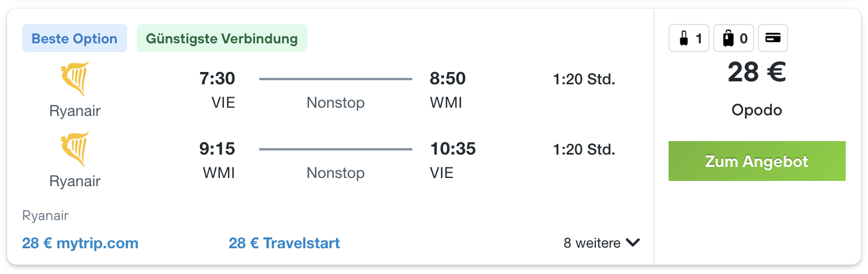This screenshot has height=274, width=868.
Task: Select the Beste Option badge
Action: tap(74, 39)
